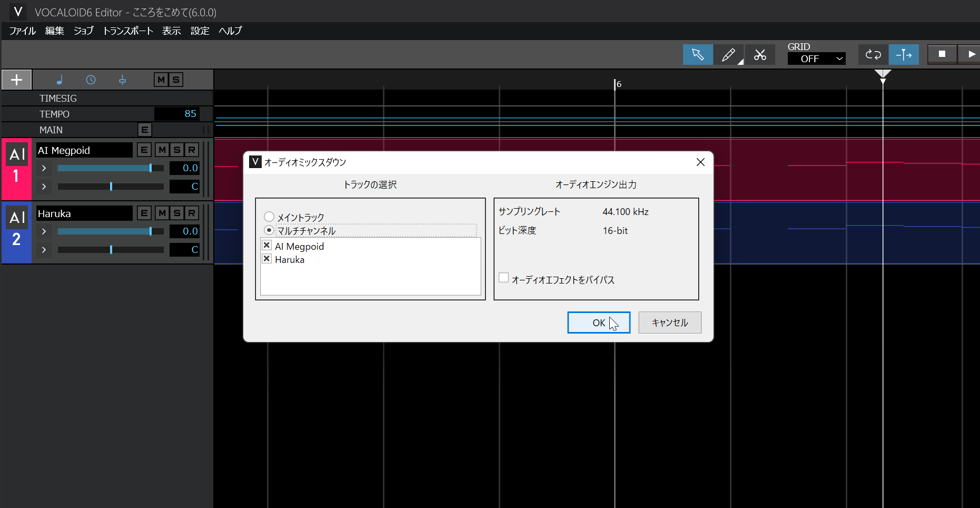Click AI voice icon of track 1
The image size is (980, 508).
(17, 154)
